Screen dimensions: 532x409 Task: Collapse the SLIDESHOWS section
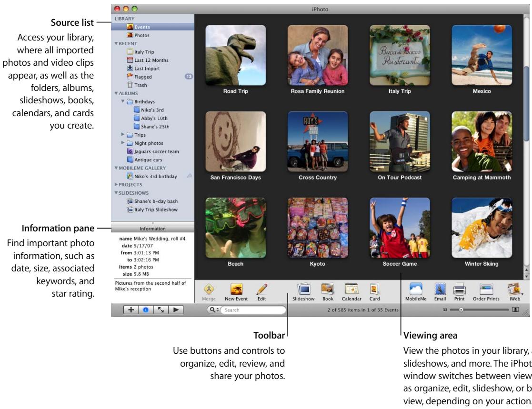[x=116, y=193]
